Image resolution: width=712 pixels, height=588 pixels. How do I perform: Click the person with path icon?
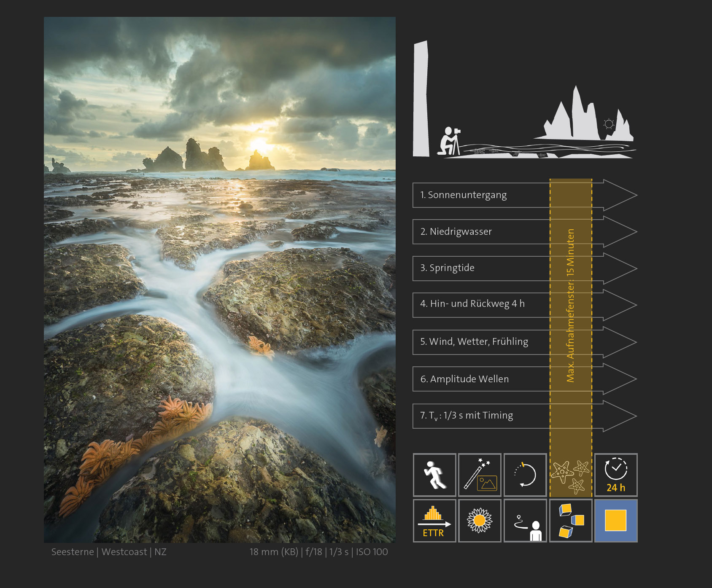525,521
